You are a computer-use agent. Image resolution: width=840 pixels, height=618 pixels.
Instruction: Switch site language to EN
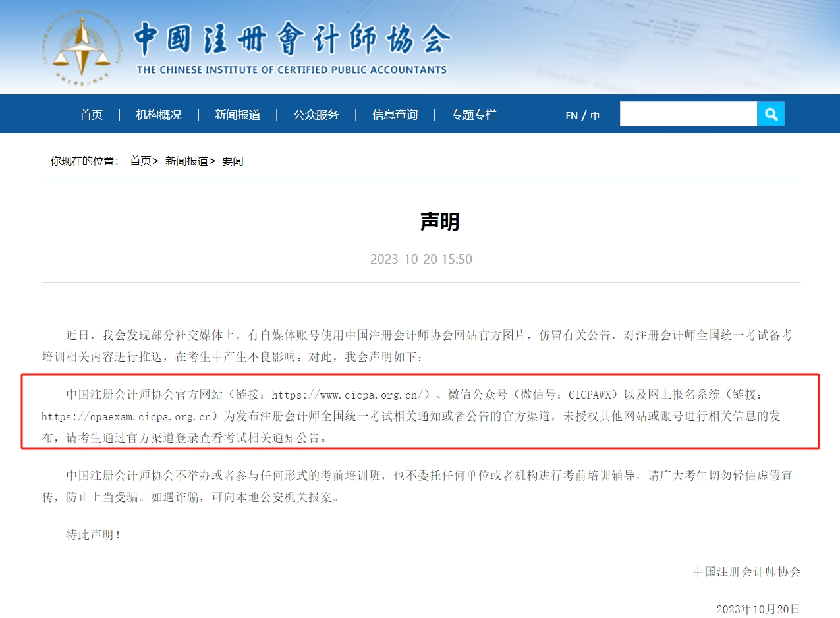[571, 116]
